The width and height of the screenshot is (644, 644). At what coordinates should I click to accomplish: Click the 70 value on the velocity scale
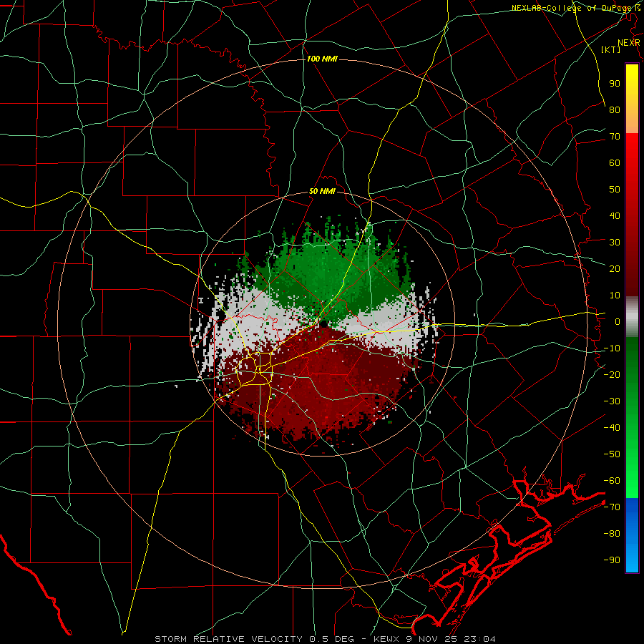click(x=615, y=137)
